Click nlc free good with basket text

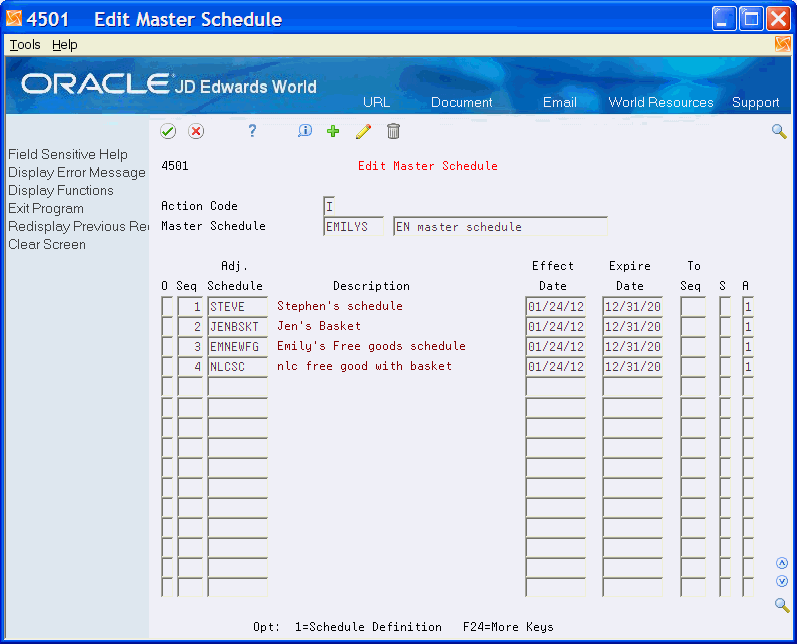pyautogui.click(x=364, y=366)
